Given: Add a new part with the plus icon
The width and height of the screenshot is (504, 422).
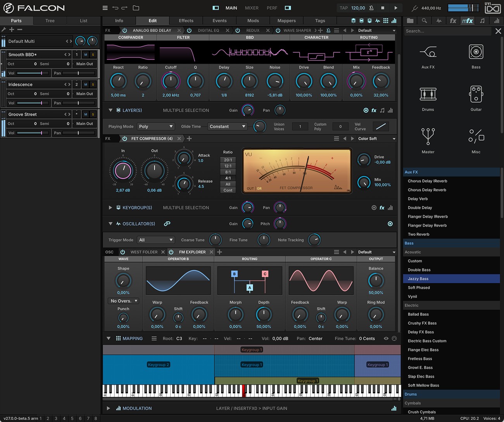Looking at the screenshot, I should [12, 29].
